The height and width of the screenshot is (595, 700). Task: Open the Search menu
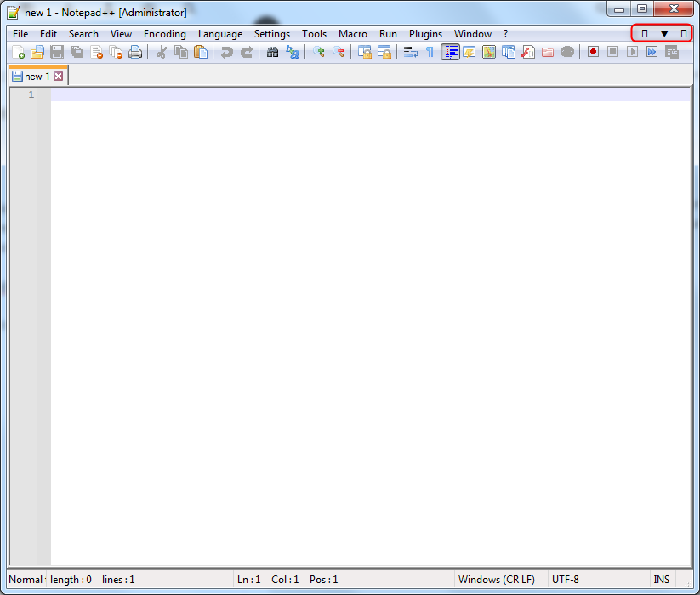point(83,34)
